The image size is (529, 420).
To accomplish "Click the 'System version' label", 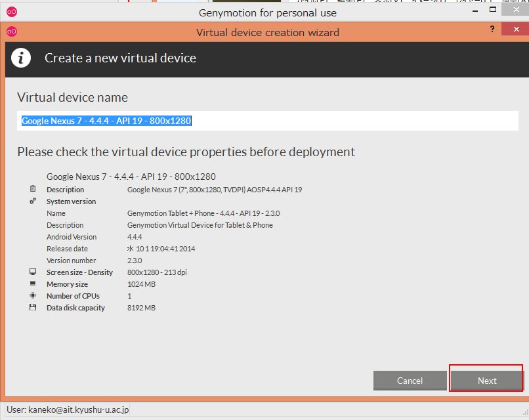I will click(71, 201).
